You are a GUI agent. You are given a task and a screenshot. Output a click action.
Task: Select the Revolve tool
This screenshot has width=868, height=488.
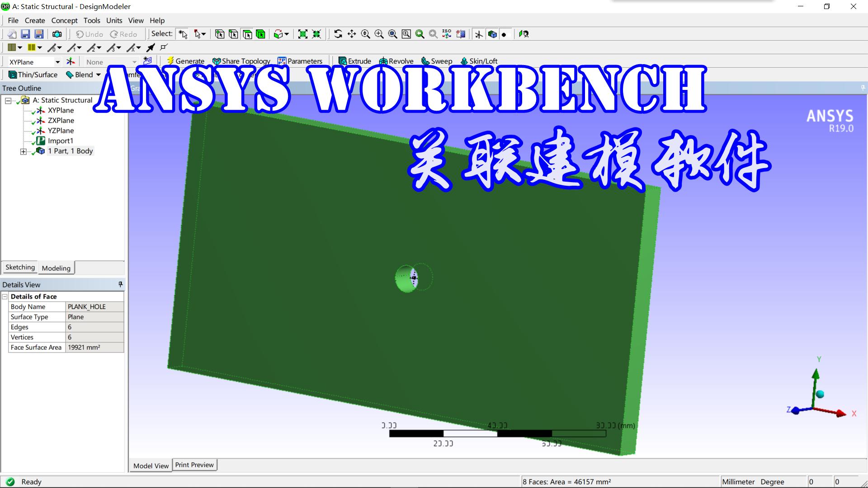point(396,61)
